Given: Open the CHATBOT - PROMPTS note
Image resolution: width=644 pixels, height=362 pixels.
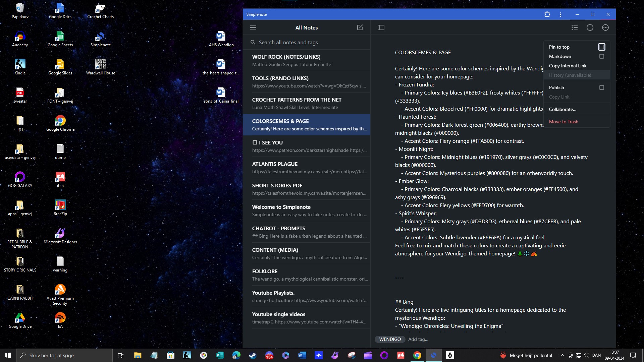Looking at the screenshot, I should click(309, 232).
